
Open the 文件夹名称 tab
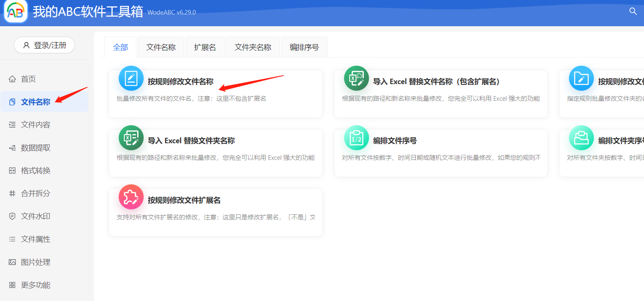tap(253, 47)
